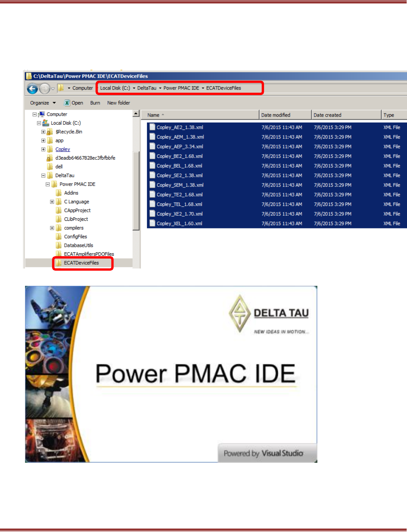Select CAppProject folder in tree
Screen dimensions: 407x532
(77, 210)
